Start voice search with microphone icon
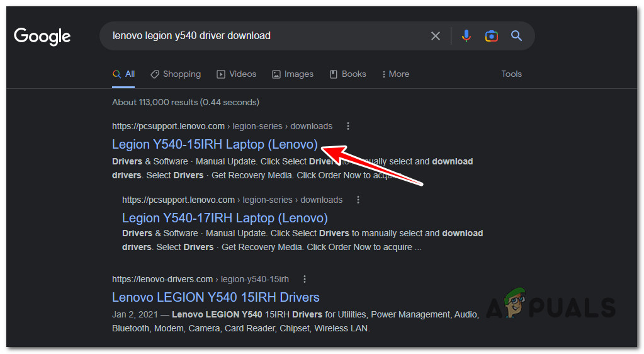644x354 pixels. click(x=466, y=36)
